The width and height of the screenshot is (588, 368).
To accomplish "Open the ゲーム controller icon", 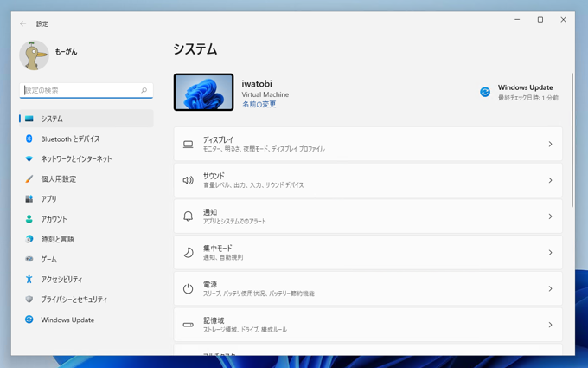I will [29, 259].
